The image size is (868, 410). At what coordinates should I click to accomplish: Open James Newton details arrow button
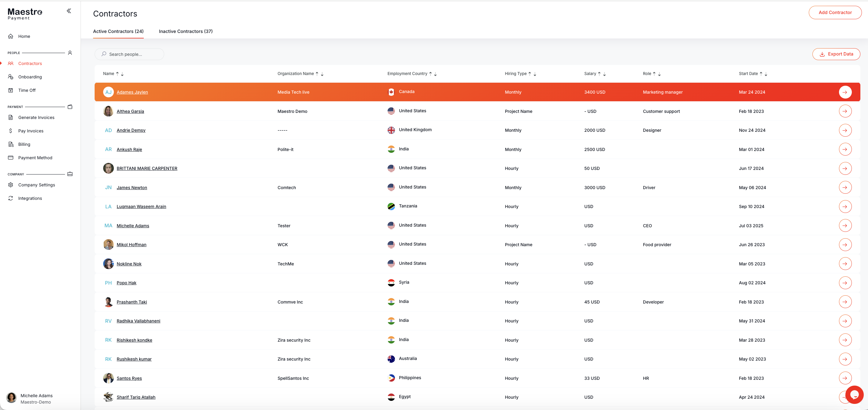pos(845,188)
